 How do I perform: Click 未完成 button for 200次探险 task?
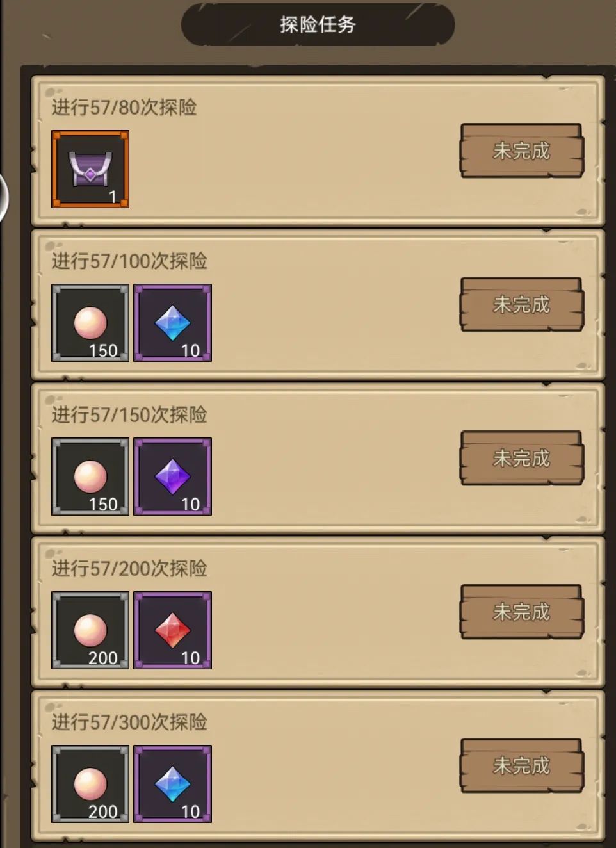tap(522, 612)
